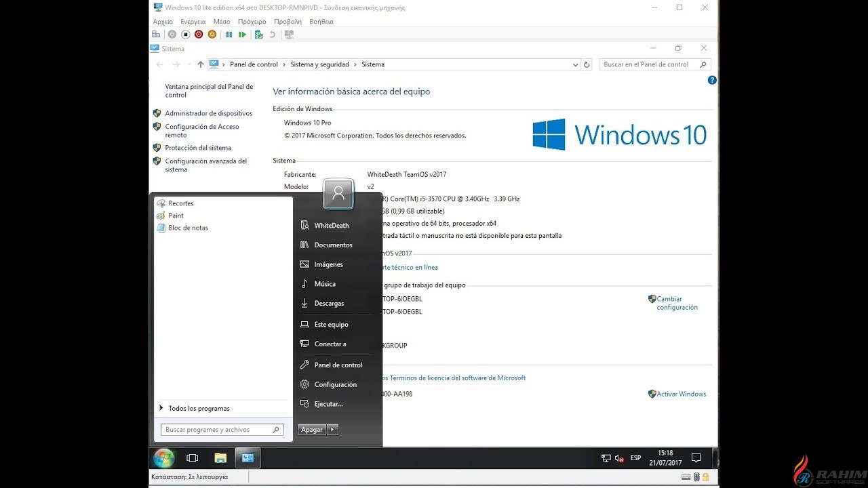Image resolution: width=868 pixels, height=488 pixels.
Task: Open File Explorer from the taskbar
Action: click(x=220, y=458)
